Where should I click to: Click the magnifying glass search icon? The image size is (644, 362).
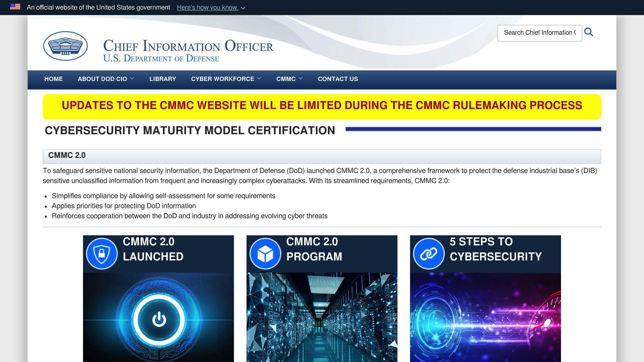pyautogui.click(x=589, y=32)
